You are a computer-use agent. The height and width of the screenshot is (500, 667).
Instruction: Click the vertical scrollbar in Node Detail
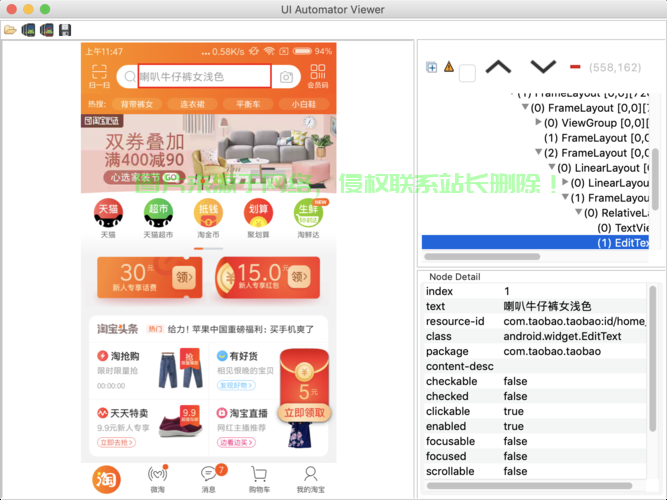[653, 358]
